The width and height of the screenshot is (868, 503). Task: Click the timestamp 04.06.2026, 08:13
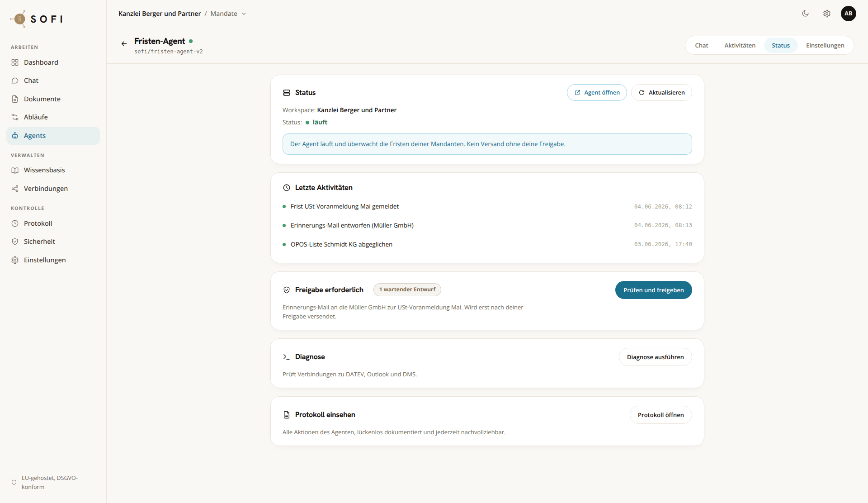(x=663, y=225)
